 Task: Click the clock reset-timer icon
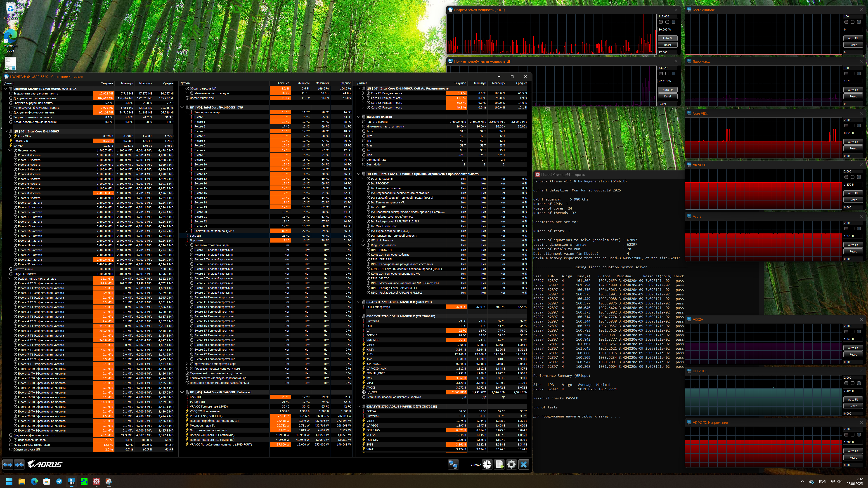point(487,465)
